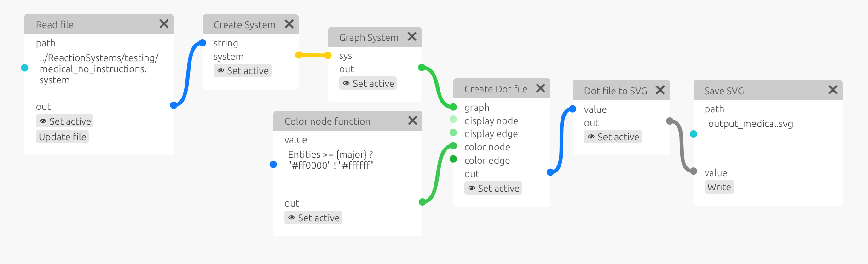Click the cyan port on Save SVG path
This screenshot has height=264, width=868.
[694, 134]
